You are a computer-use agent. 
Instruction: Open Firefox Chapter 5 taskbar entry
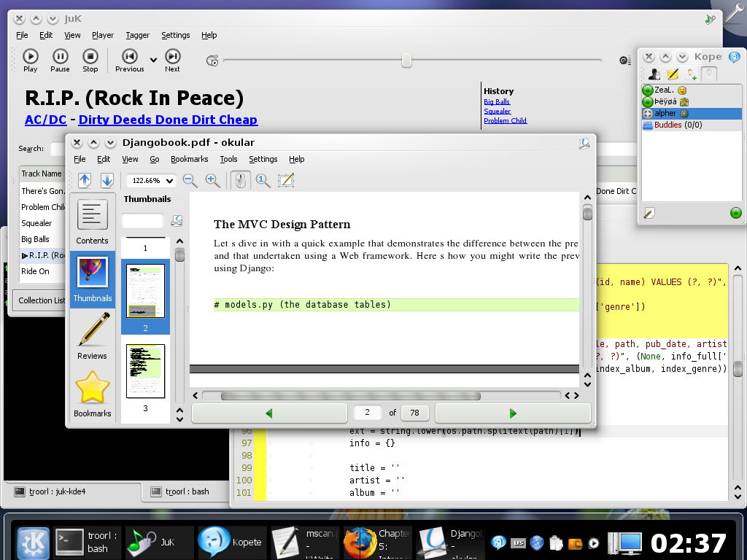(377, 542)
